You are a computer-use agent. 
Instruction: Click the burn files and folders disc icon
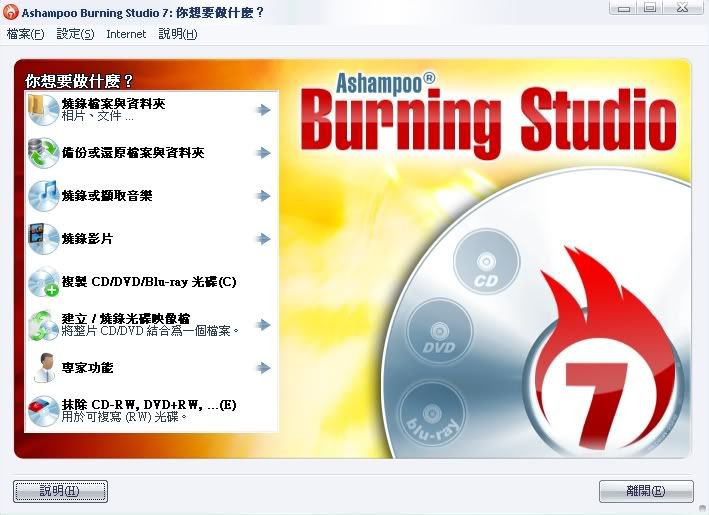43,109
